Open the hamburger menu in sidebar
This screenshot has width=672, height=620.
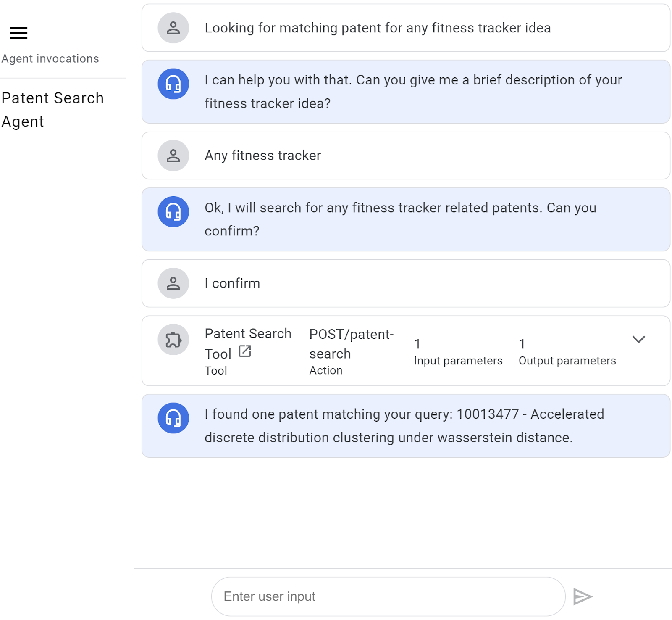18,33
